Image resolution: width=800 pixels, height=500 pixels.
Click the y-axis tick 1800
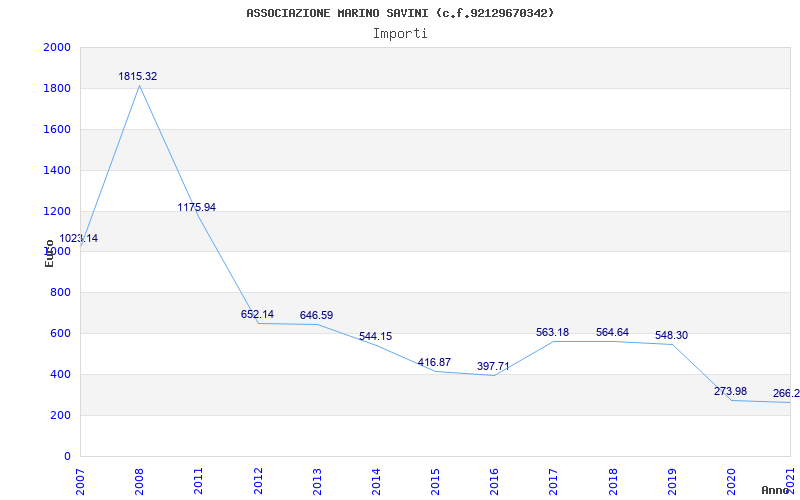57,89
